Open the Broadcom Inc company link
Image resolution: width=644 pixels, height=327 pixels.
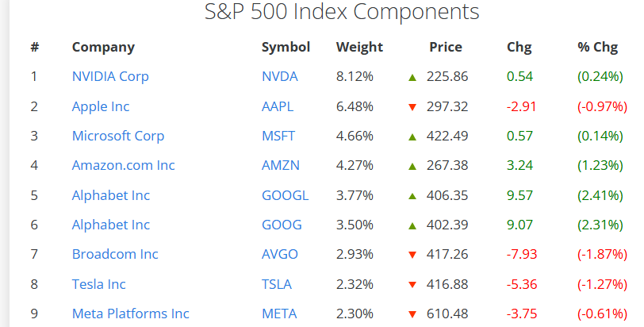click(x=115, y=254)
